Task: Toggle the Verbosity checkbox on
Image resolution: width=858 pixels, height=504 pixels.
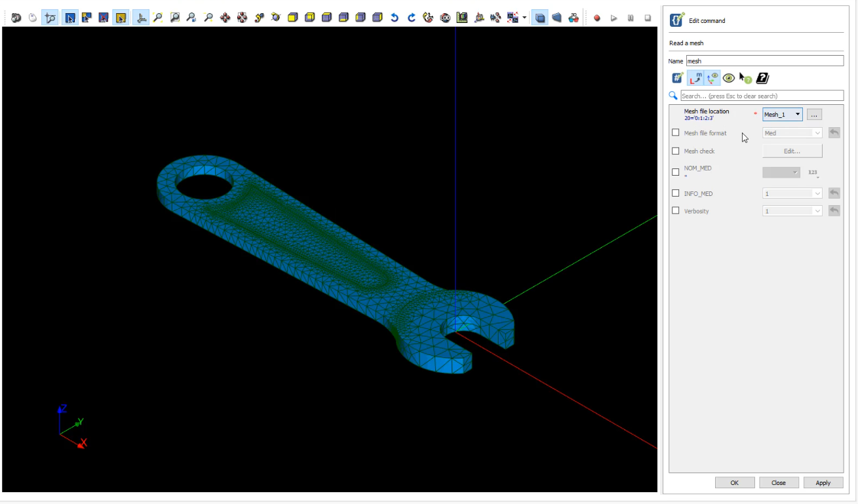Action: coord(676,210)
